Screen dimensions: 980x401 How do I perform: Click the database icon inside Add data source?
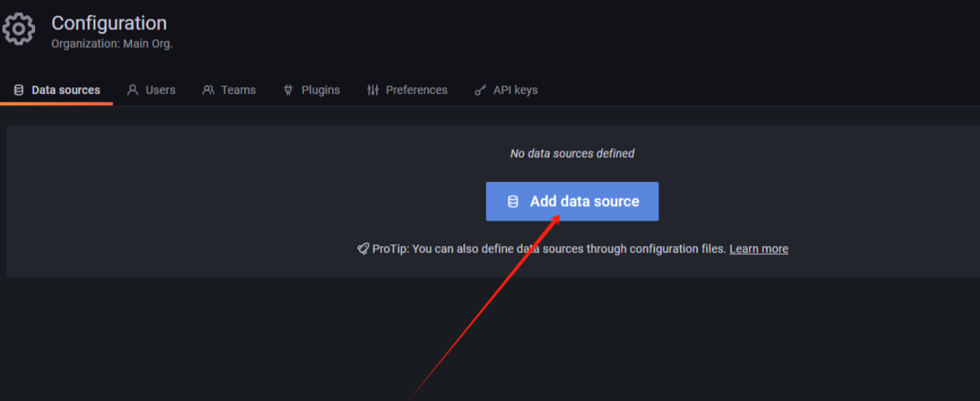(513, 201)
